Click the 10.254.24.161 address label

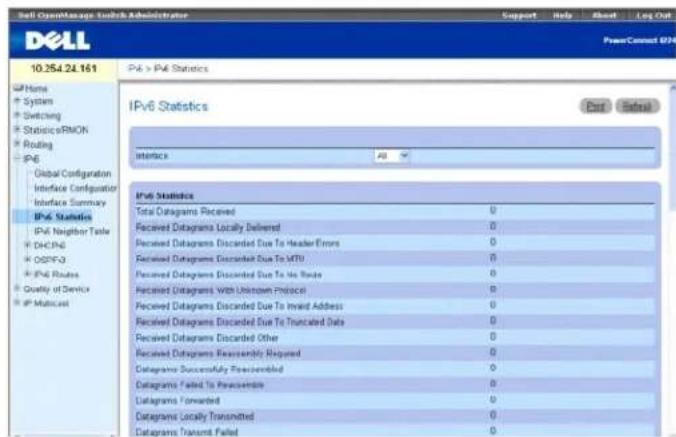pos(64,68)
